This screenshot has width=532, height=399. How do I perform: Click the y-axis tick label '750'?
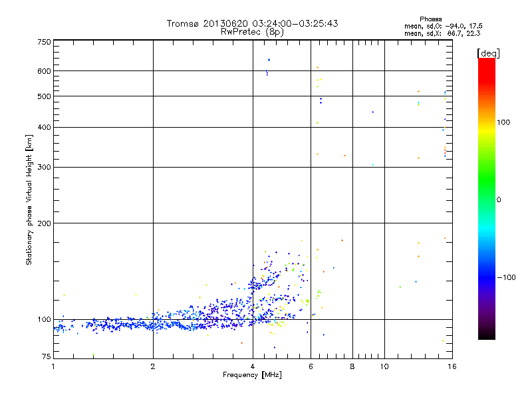[x=44, y=42]
